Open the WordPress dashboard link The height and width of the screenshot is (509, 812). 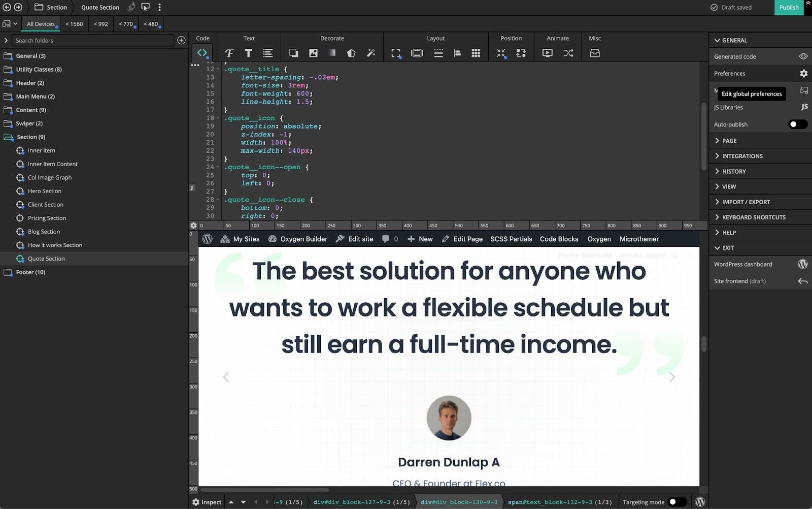[x=760, y=264]
